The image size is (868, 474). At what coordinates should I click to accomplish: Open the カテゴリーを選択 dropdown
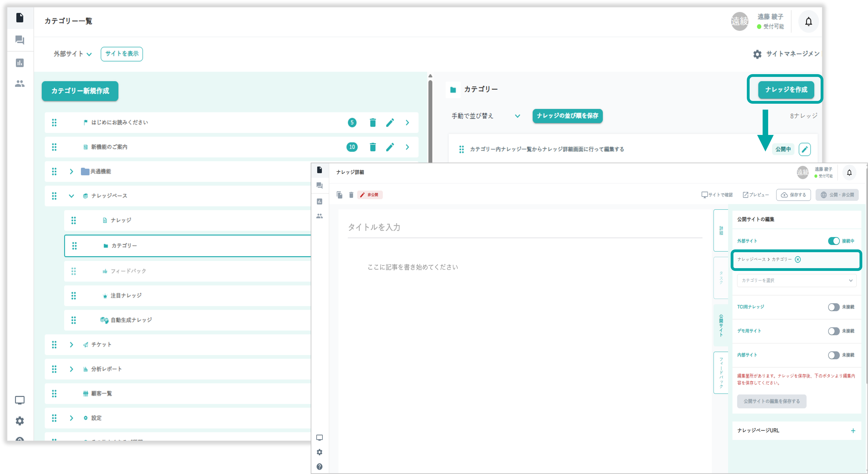click(797, 280)
